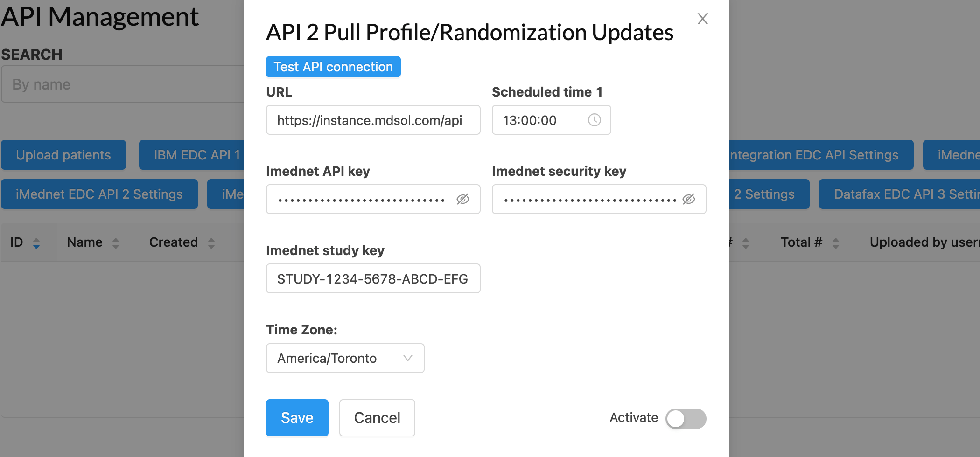
Task: Click the Upload patients button
Action: pos(63,155)
